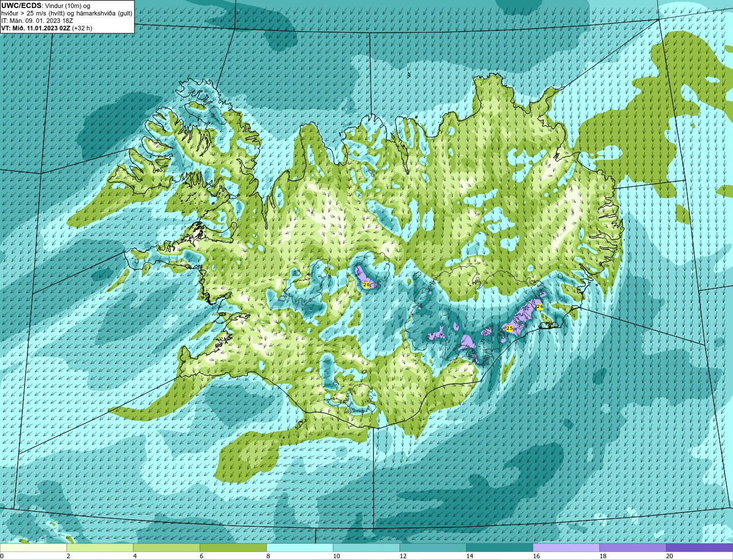Click the legend scale label "10"
733x560 pixels.
(336, 556)
